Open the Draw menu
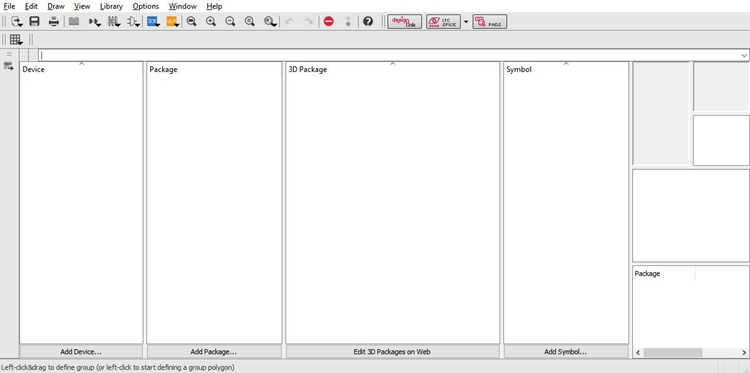750x373 pixels. tap(56, 6)
